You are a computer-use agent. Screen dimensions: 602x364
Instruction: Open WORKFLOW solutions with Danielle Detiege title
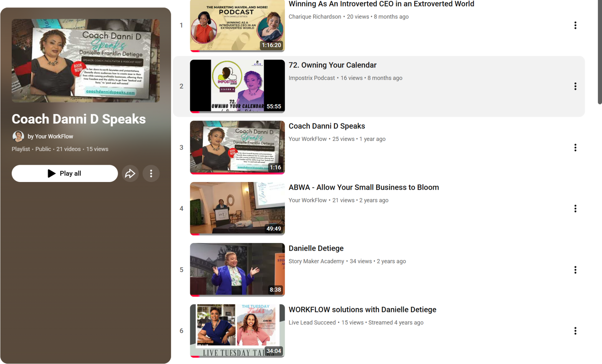363,310
